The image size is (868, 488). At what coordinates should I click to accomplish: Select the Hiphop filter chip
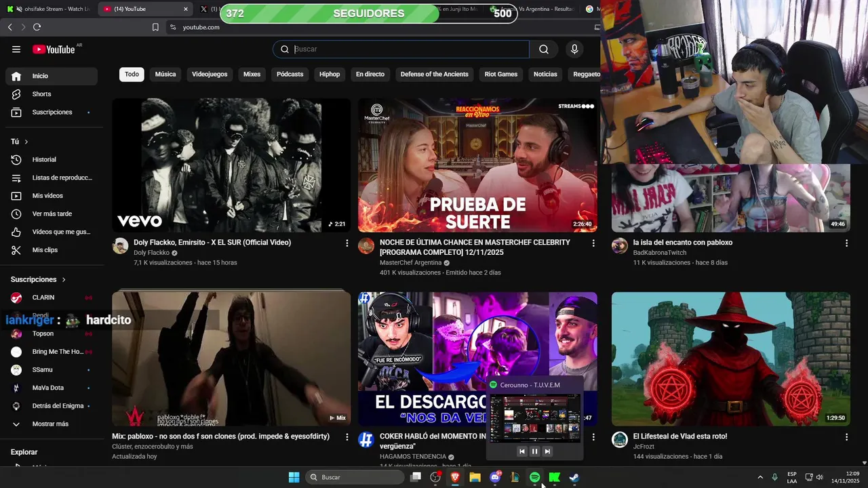coord(330,75)
